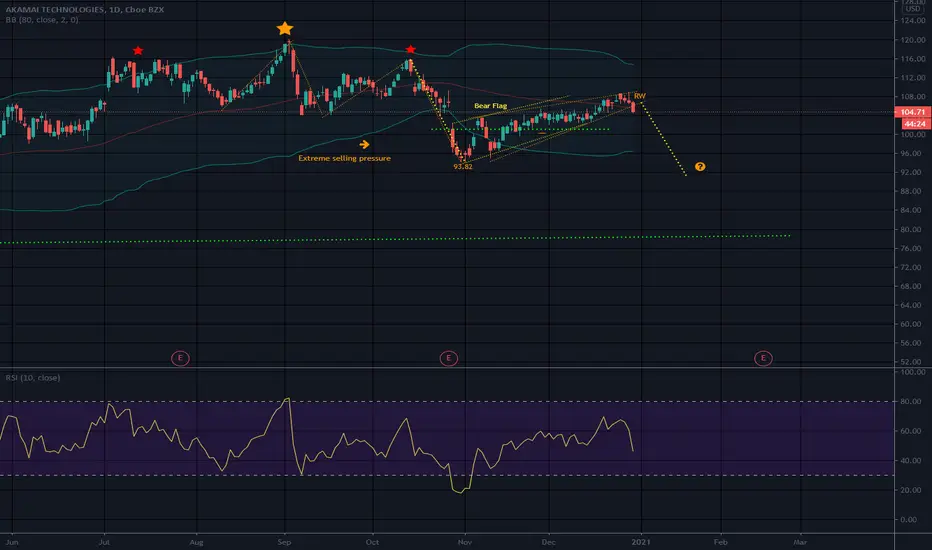Open the earnings E marker before August

180,358
